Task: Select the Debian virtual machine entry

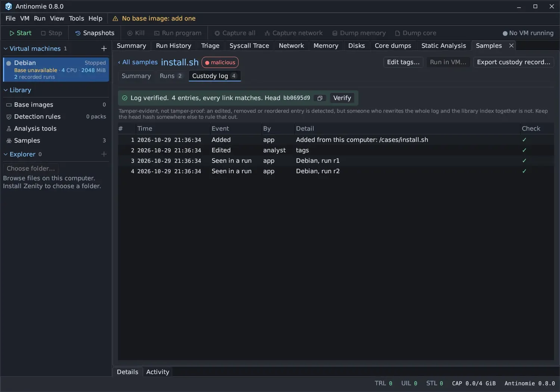Action: (x=56, y=69)
